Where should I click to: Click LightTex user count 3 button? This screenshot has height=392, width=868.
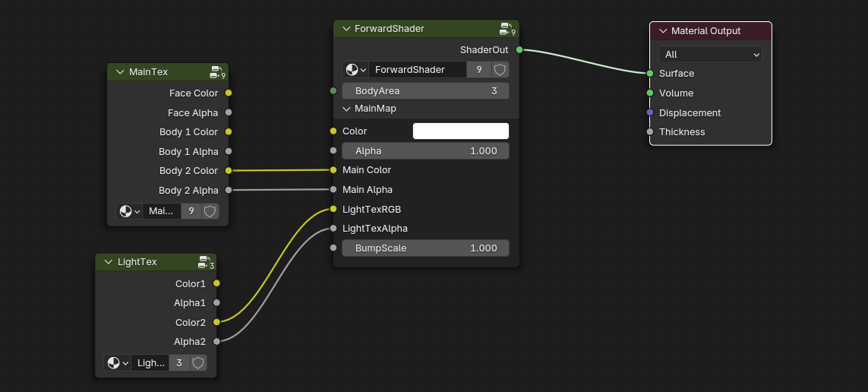[x=179, y=363]
